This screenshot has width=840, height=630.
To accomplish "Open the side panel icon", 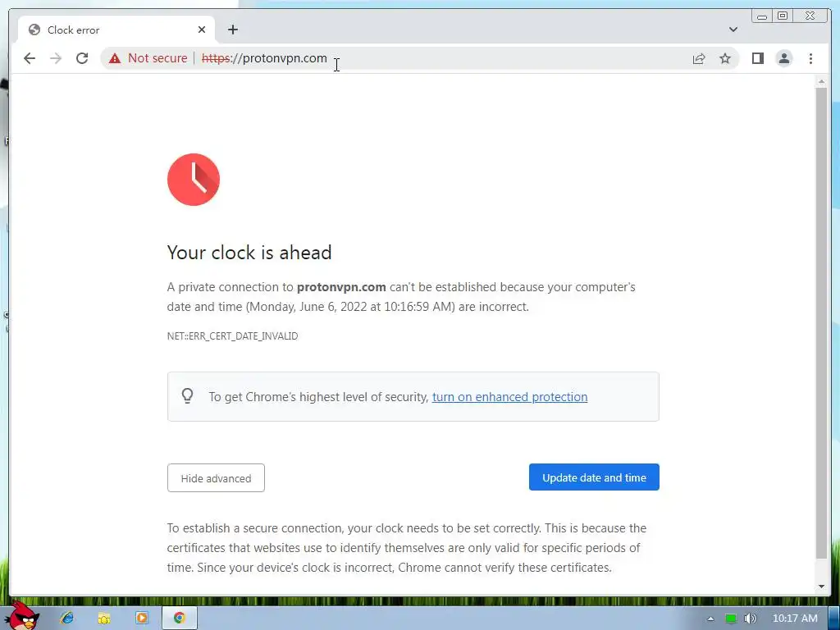I will coord(757,58).
